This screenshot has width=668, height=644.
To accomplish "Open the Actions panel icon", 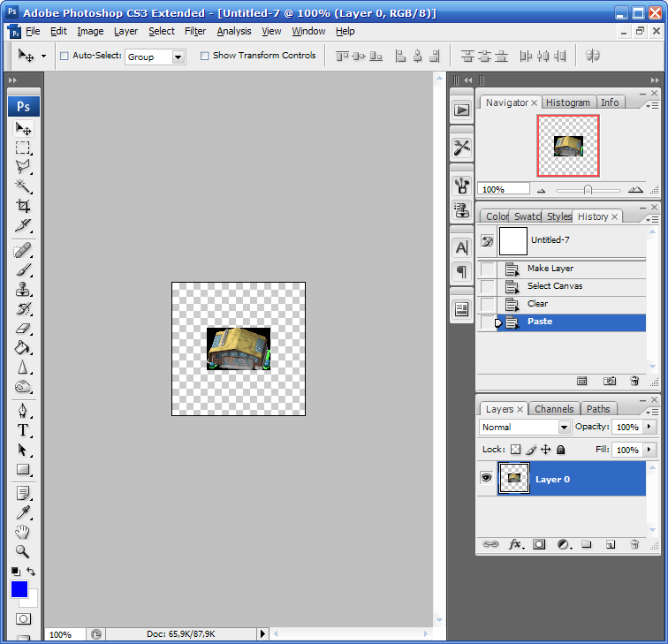I will click(x=461, y=110).
